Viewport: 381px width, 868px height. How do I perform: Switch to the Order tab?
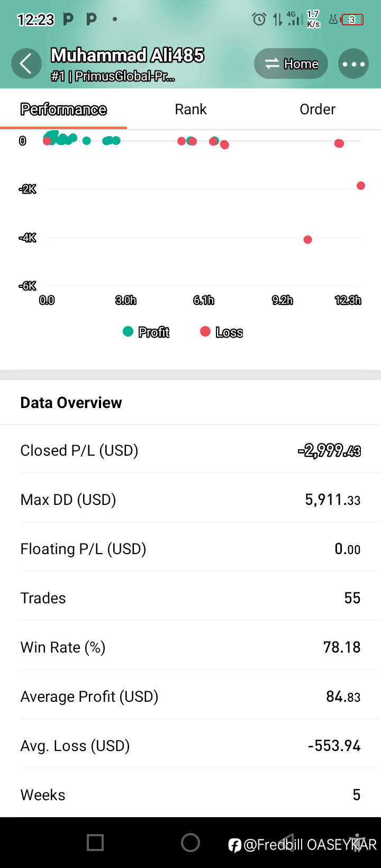point(317,109)
